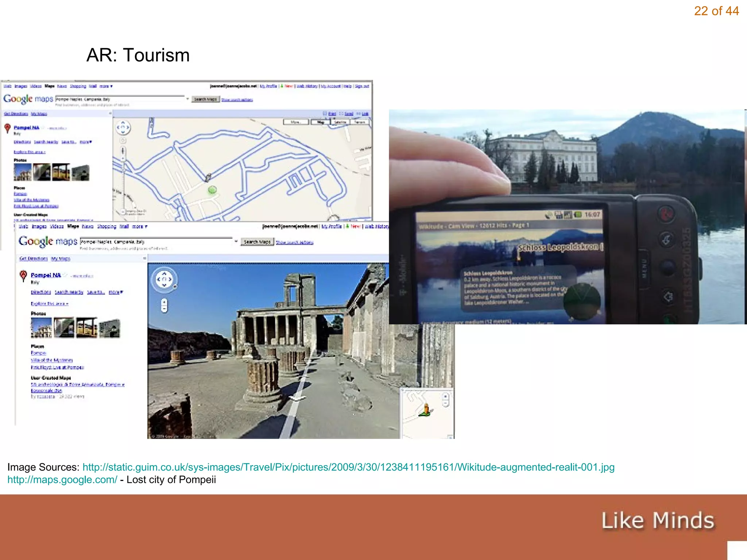The width and height of the screenshot is (747, 560).
Task: Click the Pompeii place link in Street View screenshot
Action: [38, 353]
